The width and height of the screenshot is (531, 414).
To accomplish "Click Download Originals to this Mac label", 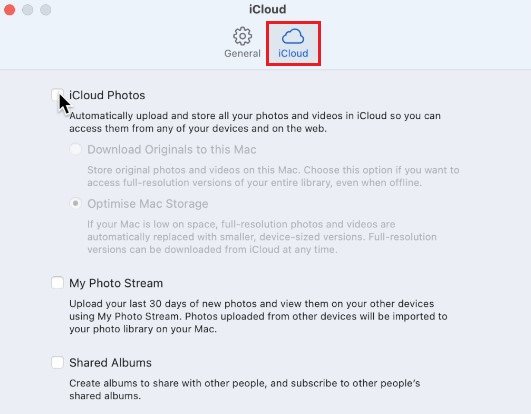I will tap(172, 149).
